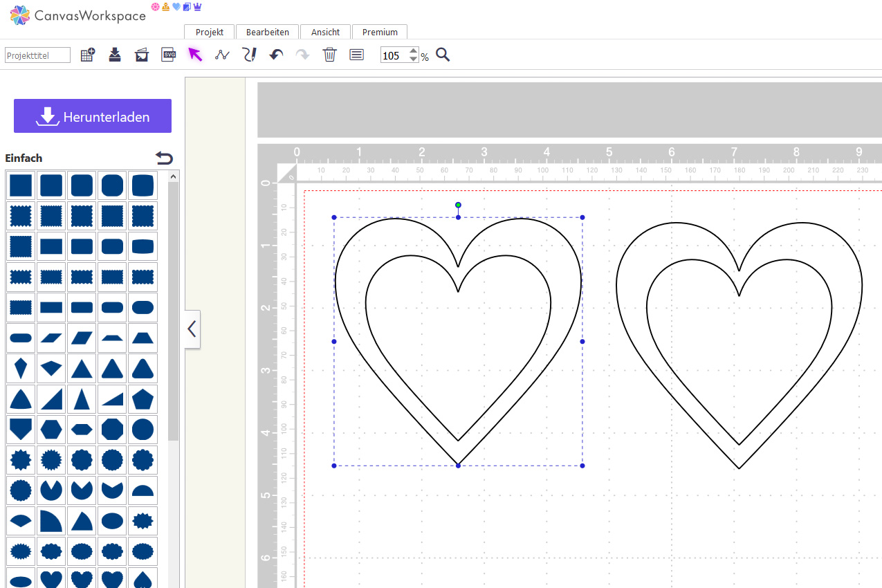
Task: Open the Projekt tab
Action: point(209,32)
